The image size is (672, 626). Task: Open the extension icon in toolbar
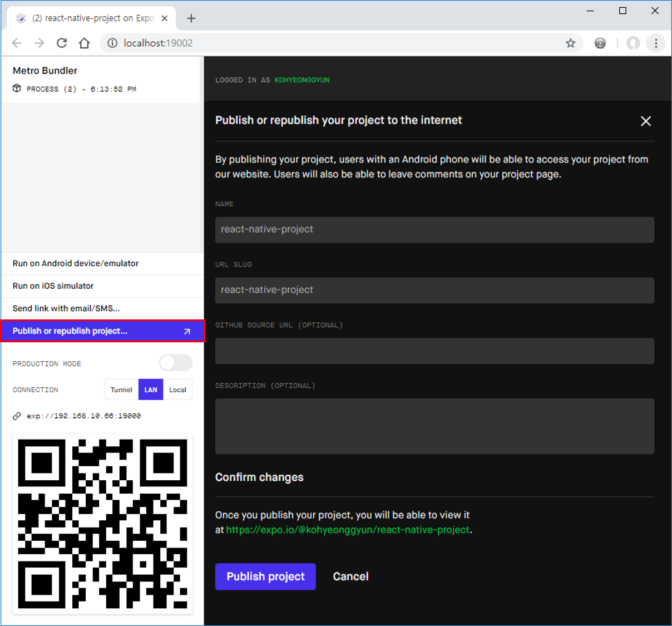[x=600, y=43]
